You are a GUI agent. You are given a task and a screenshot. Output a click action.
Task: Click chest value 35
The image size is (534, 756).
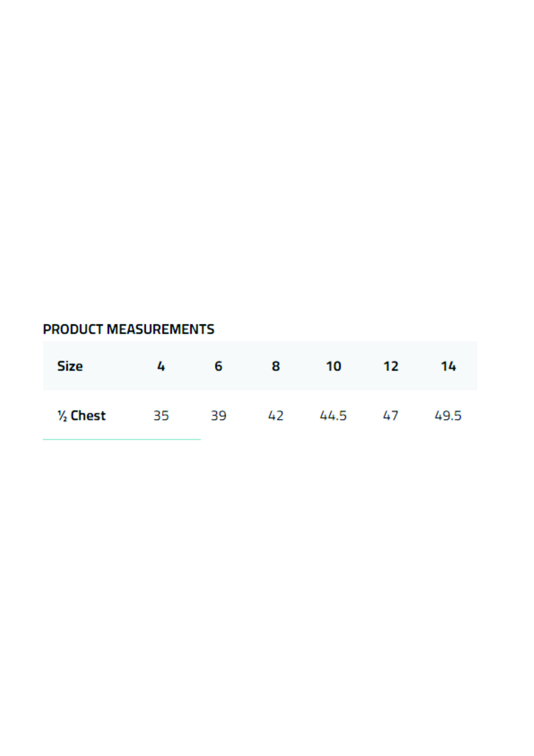(x=161, y=416)
